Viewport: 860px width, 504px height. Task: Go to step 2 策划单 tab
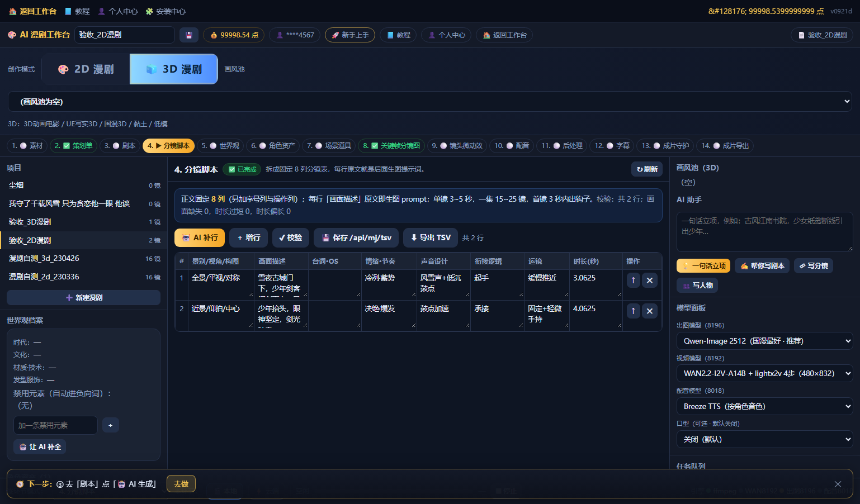coord(74,146)
